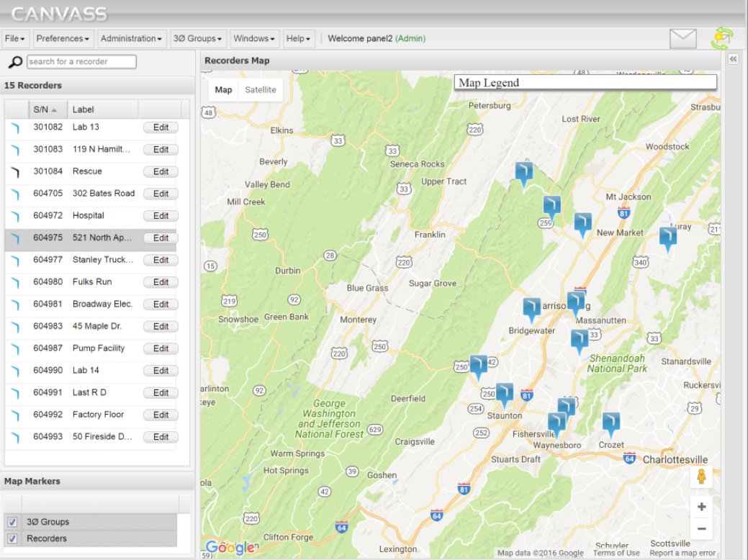Viewport: 748px width, 560px height.
Task: Click the zoom out minus icon on map
Action: click(x=700, y=528)
